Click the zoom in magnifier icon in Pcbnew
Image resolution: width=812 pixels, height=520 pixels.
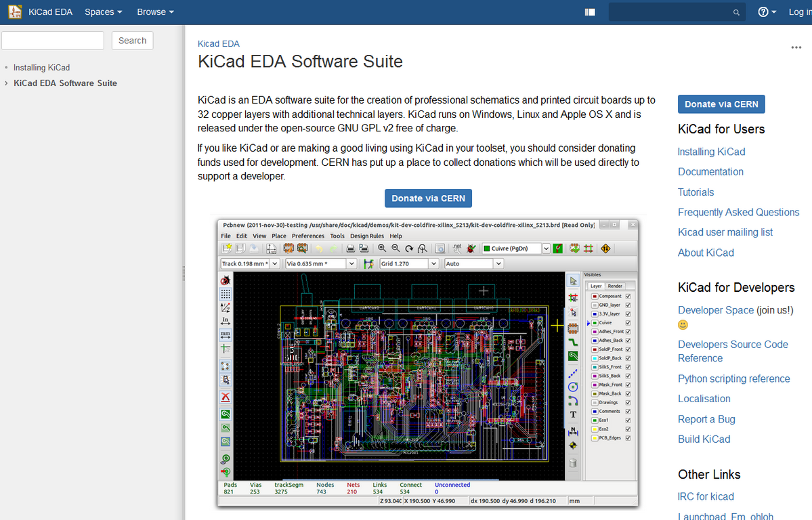pyautogui.click(x=382, y=248)
